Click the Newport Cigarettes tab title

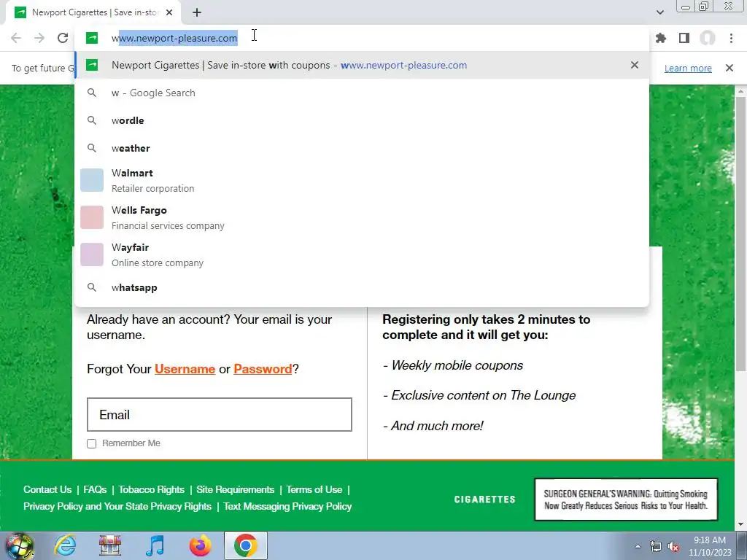pyautogui.click(x=96, y=12)
